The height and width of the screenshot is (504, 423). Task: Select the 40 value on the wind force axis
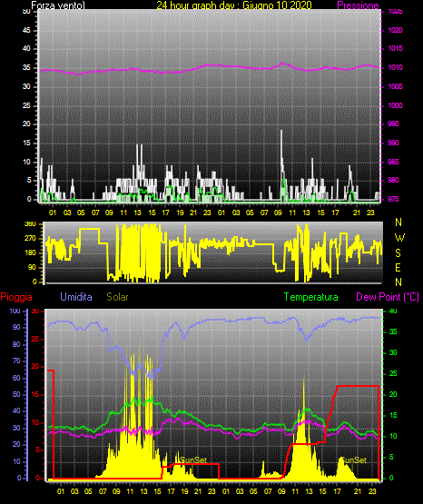point(26,48)
